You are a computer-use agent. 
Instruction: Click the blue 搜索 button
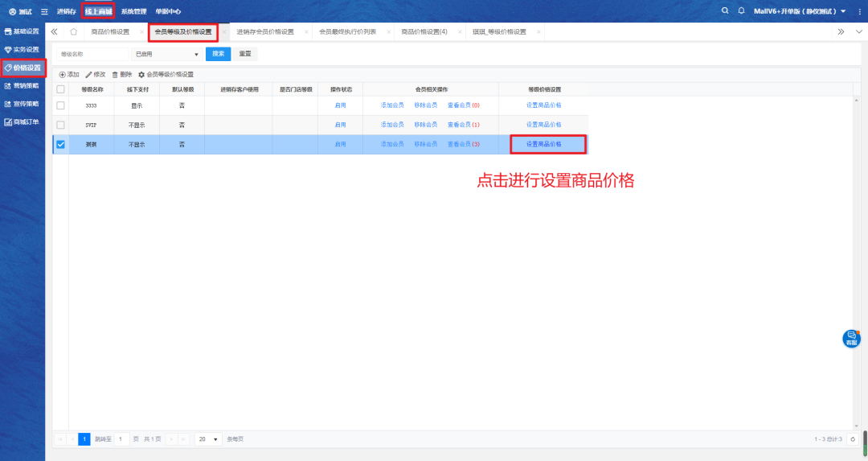pos(218,54)
